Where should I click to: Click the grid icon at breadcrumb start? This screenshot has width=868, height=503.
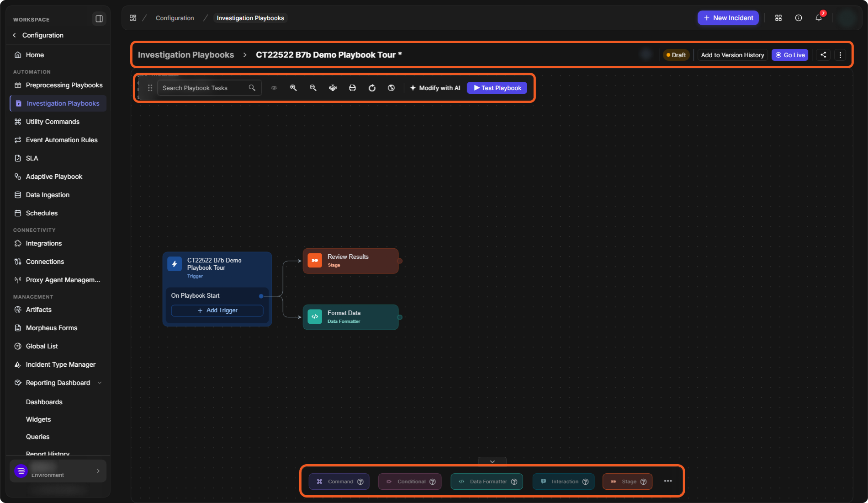pos(133,18)
